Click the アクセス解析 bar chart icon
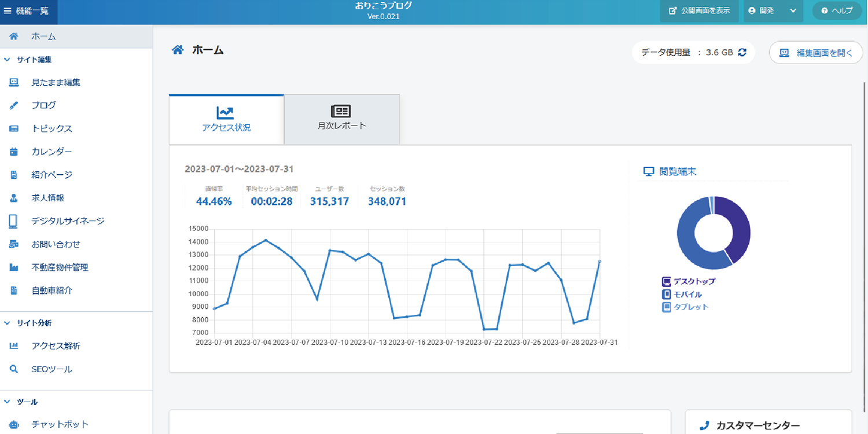Viewport: 868px width, 434px height. pos(14,346)
